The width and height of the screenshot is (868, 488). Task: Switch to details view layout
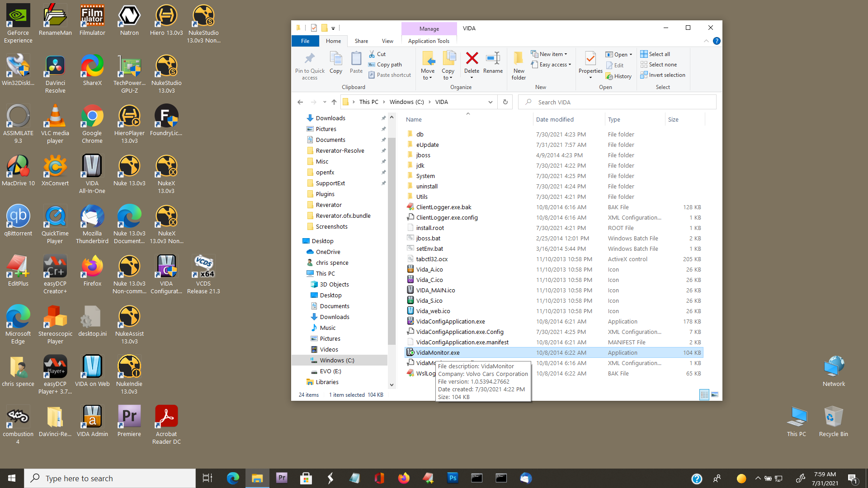tap(704, 395)
